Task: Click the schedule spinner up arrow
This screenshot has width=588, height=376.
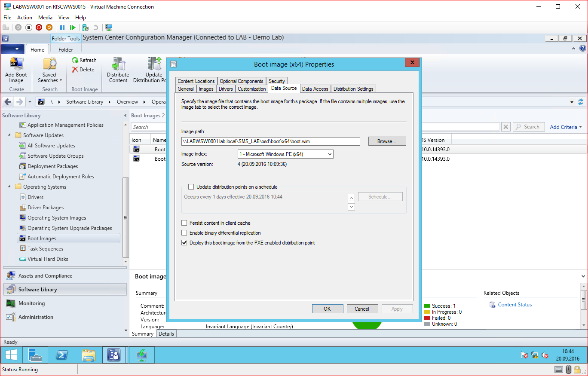Action: [351, 198]
